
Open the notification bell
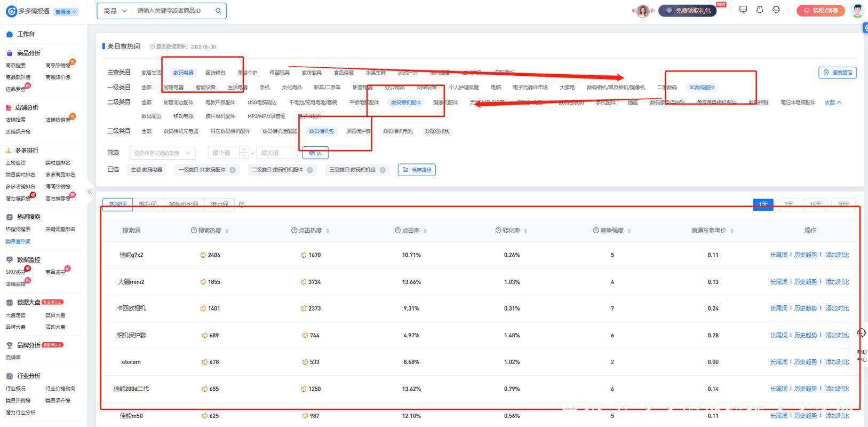click(x=760, y=10)
